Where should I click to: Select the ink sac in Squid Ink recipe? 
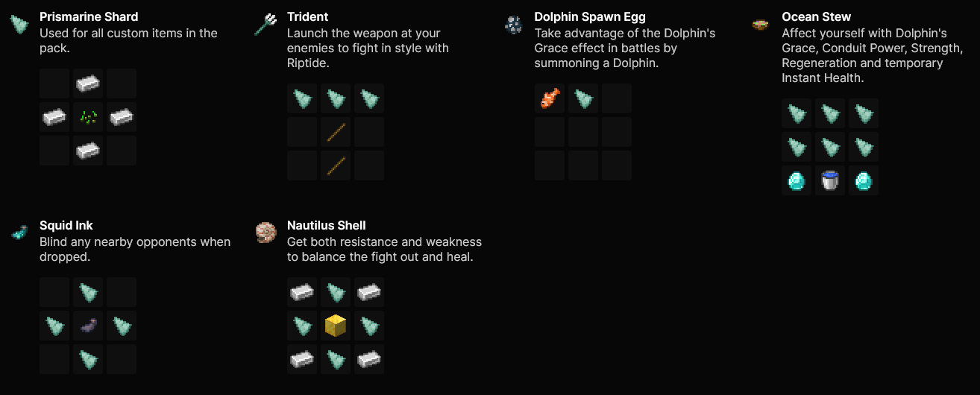(88, 326)
